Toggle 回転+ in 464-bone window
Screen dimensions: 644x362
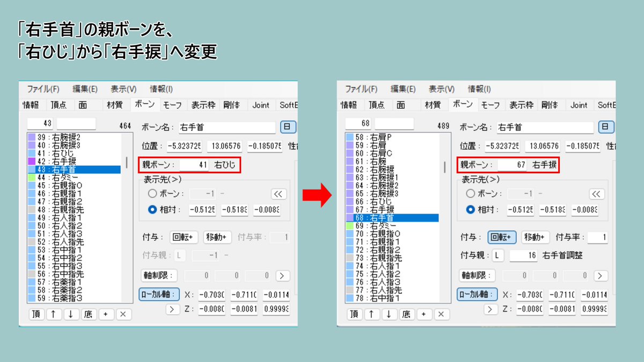(184, 237)
